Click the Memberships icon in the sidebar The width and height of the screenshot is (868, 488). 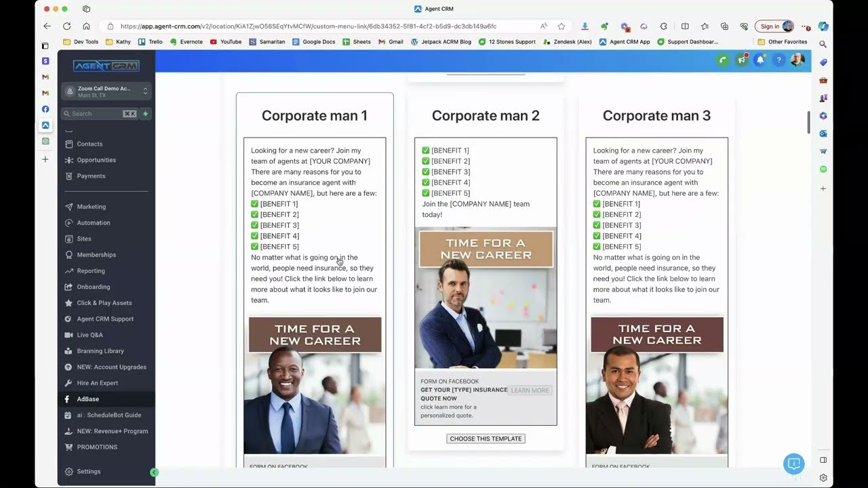coord(68,255)
